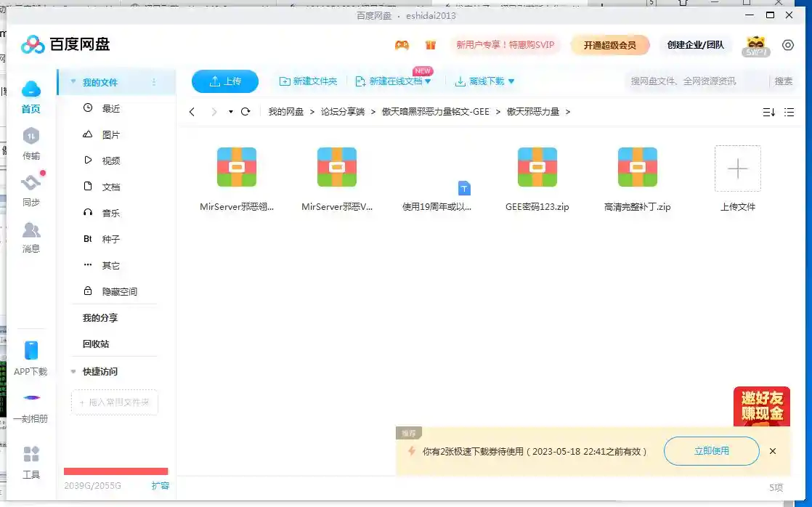Image resolution: width=812 pixels, height=507 pixels.
Task: Expand the 离线下载 dropdown
Action: 511,81
